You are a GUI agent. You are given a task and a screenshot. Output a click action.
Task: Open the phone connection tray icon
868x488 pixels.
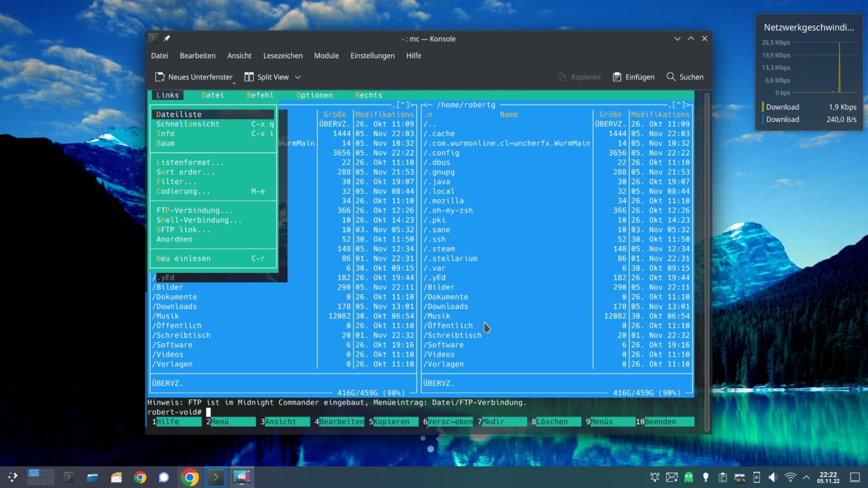(x=757, y=477)
